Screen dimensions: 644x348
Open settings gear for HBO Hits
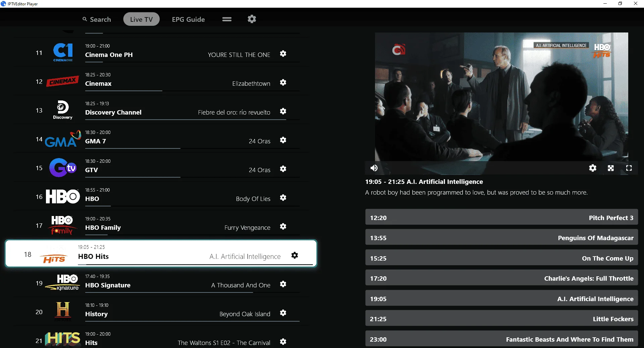[294, 255]
